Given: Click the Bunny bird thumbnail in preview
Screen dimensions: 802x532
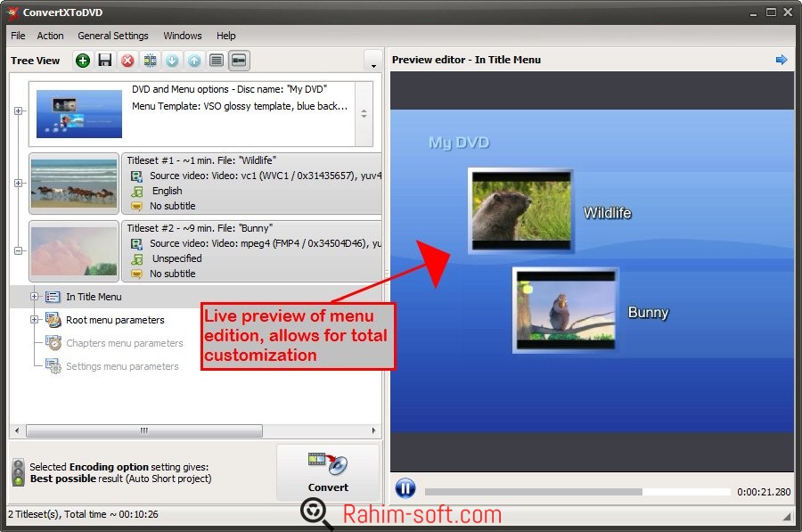Looking at the screenshot, I should point(566,310).
